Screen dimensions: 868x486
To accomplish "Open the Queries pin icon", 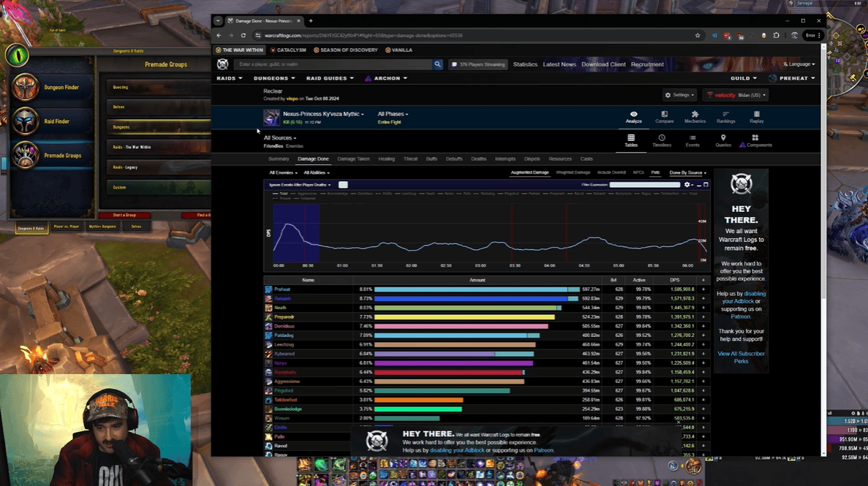I will tap(722, 138).
